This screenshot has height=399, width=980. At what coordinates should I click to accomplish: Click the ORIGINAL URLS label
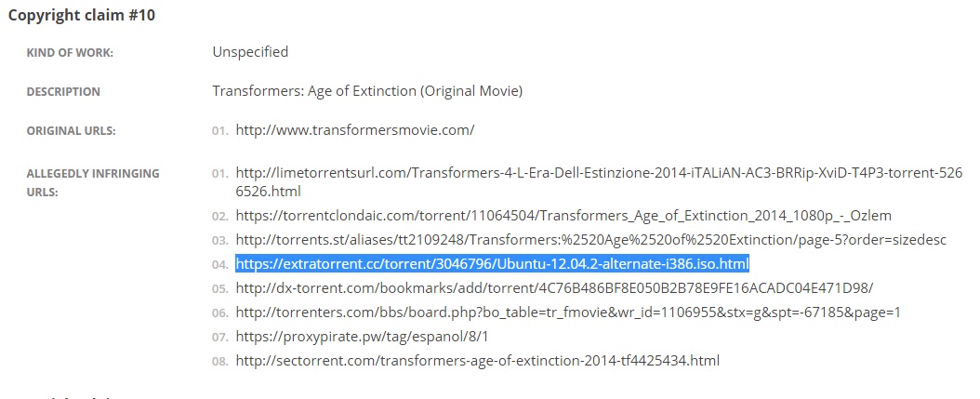pos(72,131)
